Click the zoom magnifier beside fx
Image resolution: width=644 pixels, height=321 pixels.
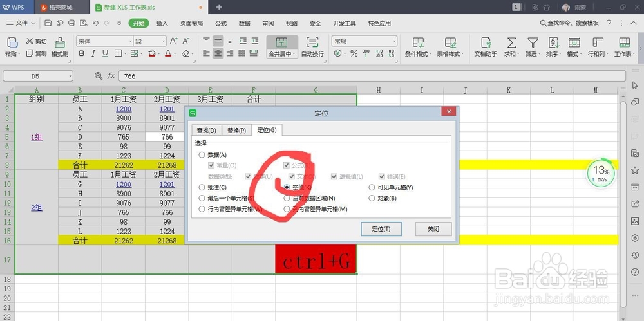[99, 76]
